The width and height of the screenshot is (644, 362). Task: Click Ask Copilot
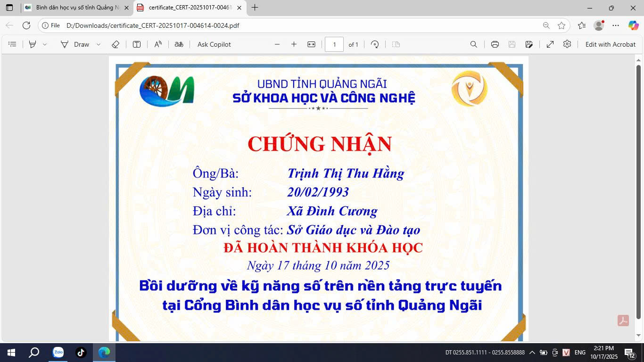coord(214,44)
